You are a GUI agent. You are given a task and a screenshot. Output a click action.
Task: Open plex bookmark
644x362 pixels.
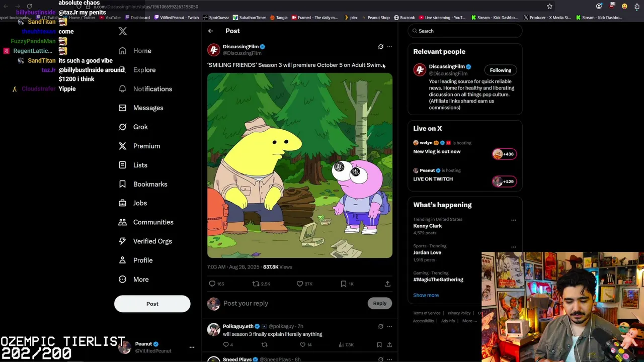click(351, 18)
